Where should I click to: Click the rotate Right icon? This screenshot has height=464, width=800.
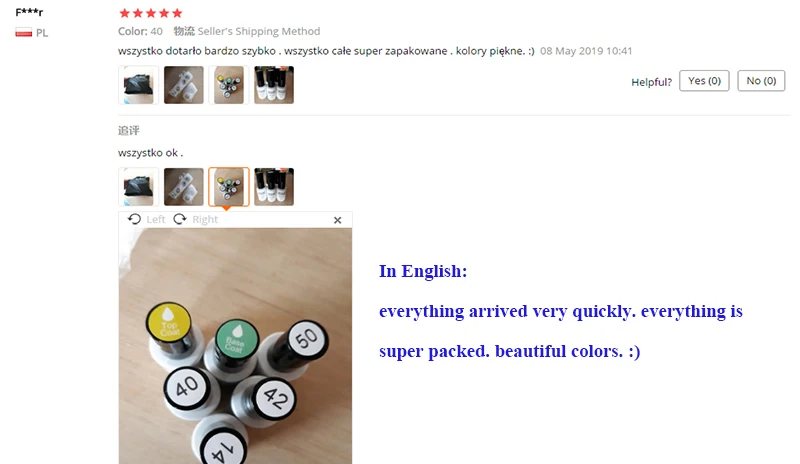(180, 219)
